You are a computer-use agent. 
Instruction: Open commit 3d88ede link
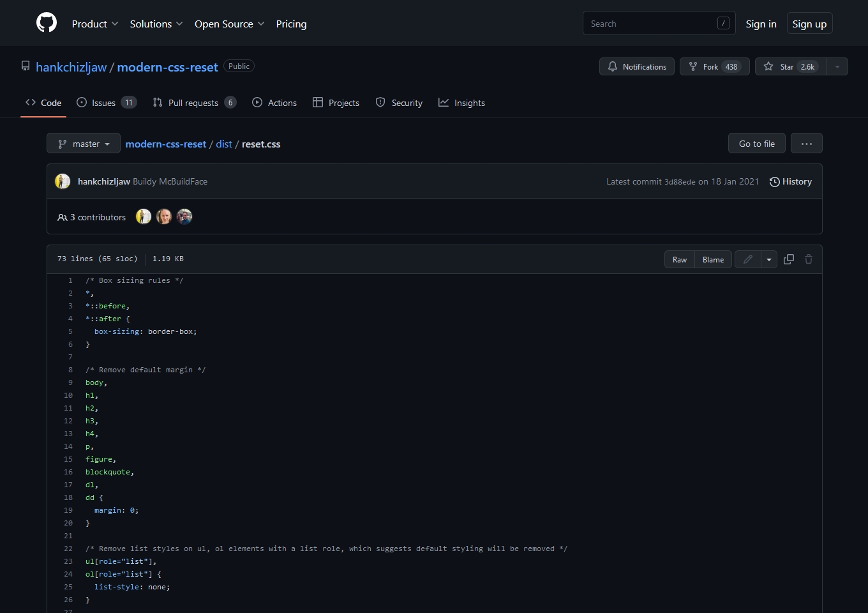tap(680, 182)
